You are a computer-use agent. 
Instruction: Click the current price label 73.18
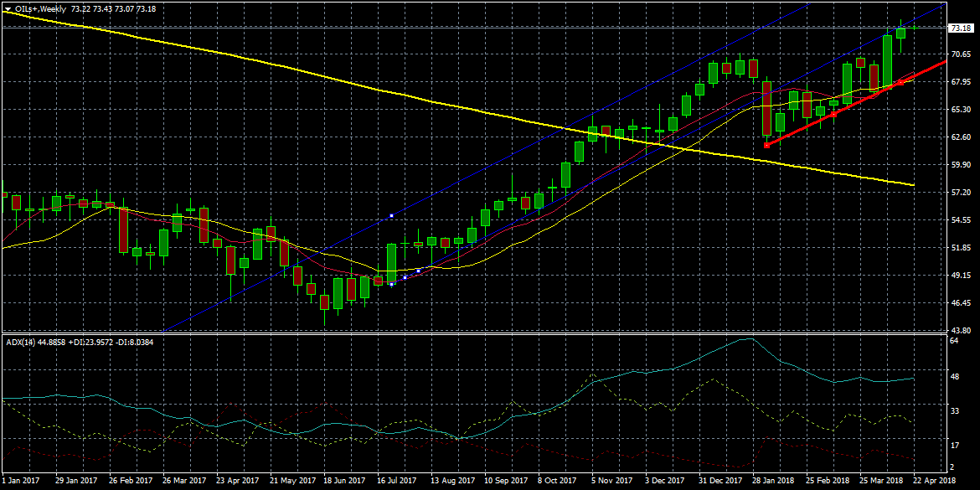[960, 28]
